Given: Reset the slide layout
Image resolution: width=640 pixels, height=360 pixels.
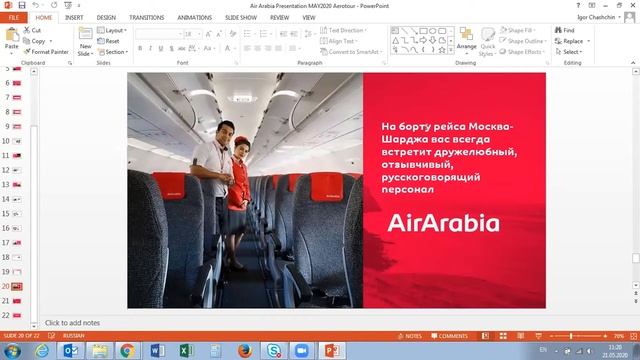Looking at the screenshot, I should point(108,41).
